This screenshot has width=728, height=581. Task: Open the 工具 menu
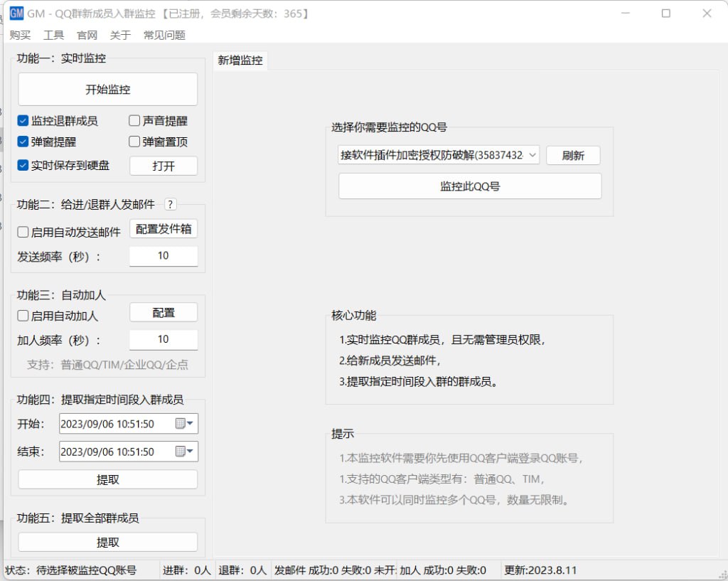pyautogui.click(x=53, y=35)
